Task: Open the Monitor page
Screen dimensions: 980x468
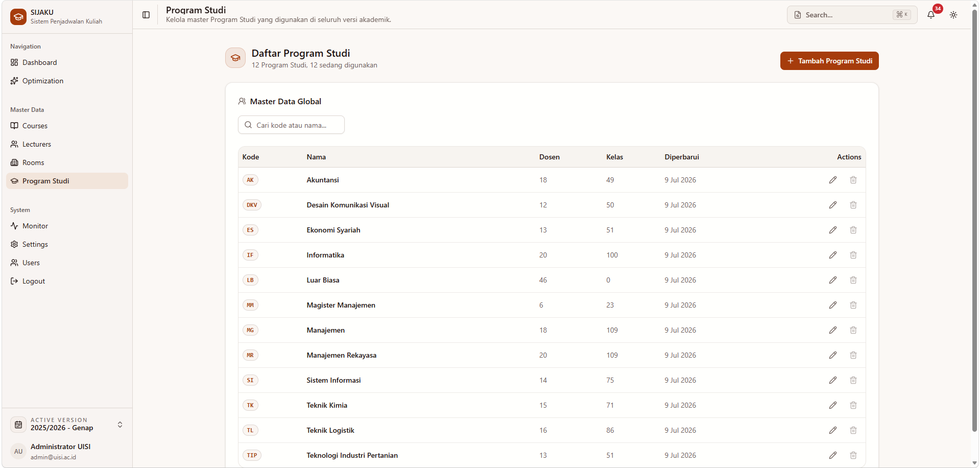Action: coord(67,226)
